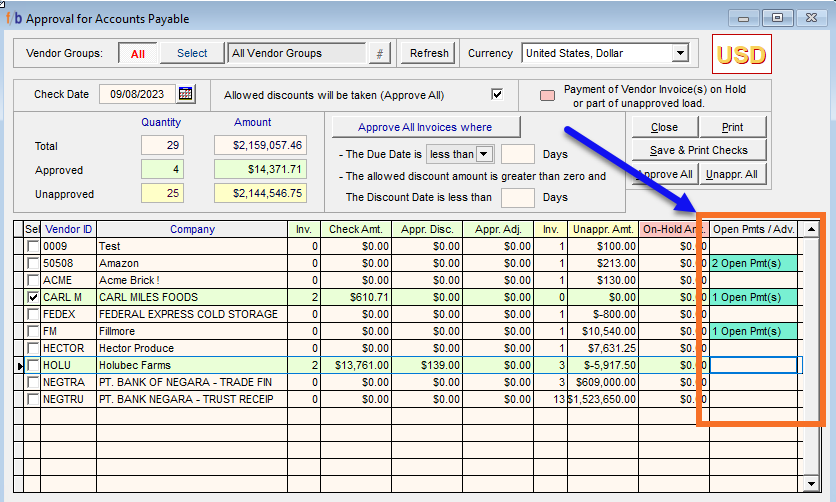The image size is (836, 502).
Task: Open the Currency dropdown
Action: point(680,53)
